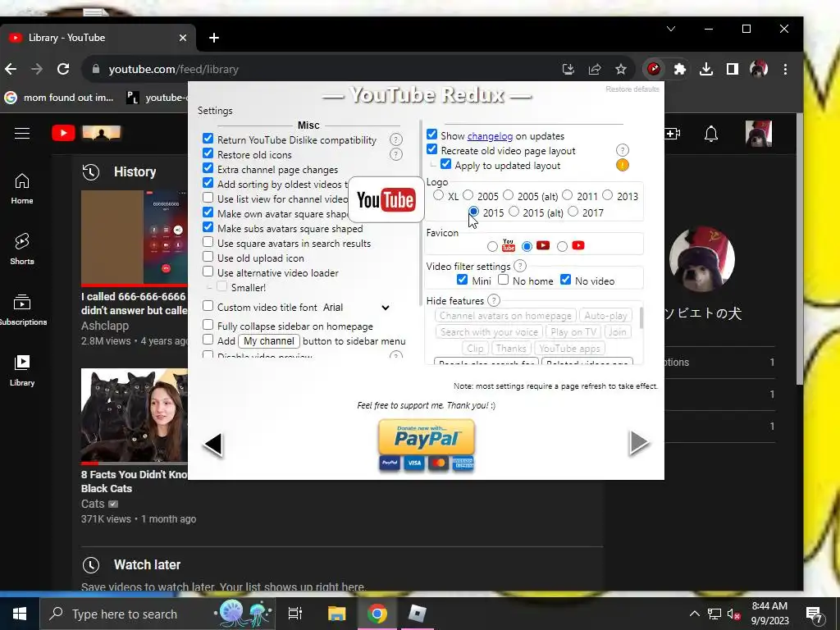
Task: Uncheck Return YouTube Dislike compatibility
Action: (x=208, y=139)
